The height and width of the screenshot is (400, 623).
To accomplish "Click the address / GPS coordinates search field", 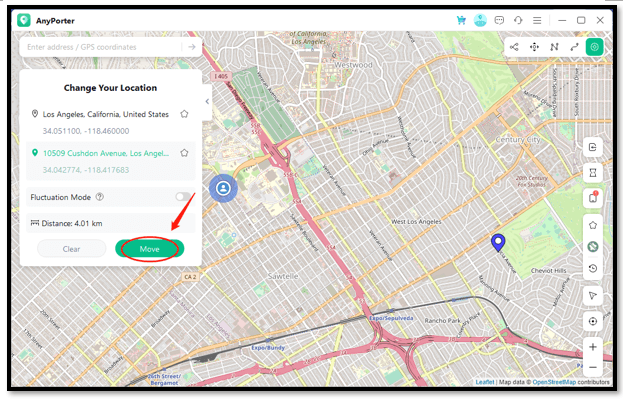I will pos(101,47).
